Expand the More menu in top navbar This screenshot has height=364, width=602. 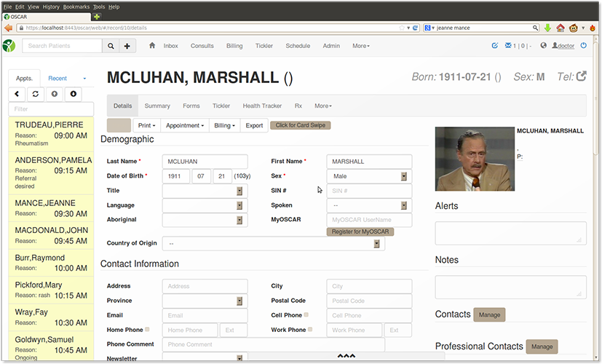pos(361,46)
